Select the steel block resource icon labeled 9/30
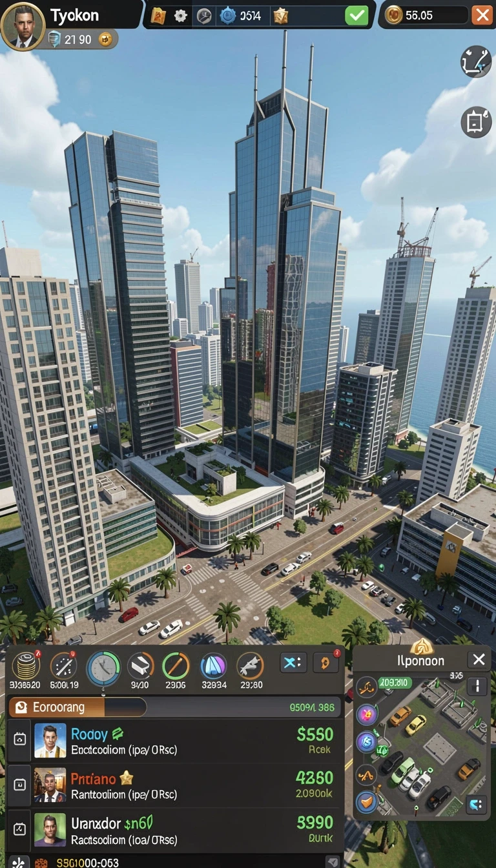 click(x=140, y=665)
